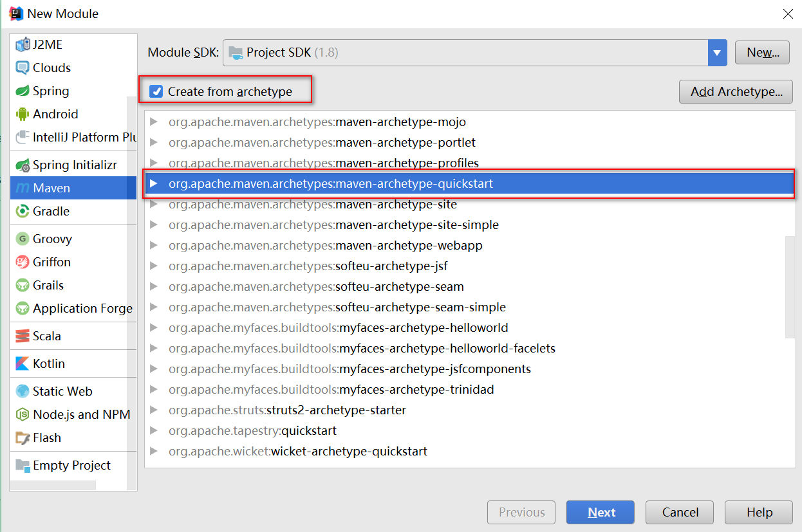802x532 pixels.
Task: Expand the struts2-archetype-starter entry
Action: tap(153, 410)
